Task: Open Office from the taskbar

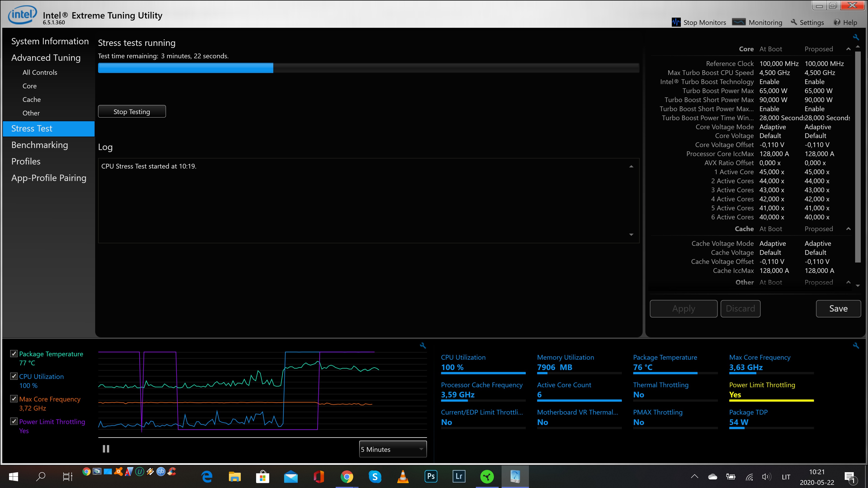Action: click(319, 476)
